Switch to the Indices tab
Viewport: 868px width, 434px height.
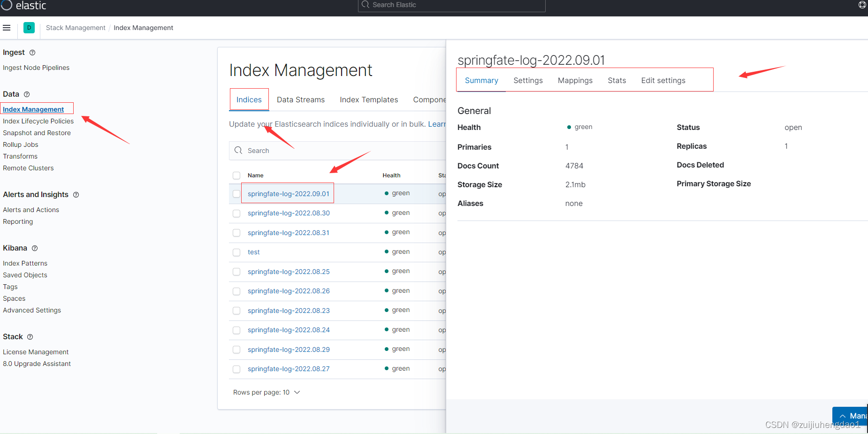click(x=249, y=99)
